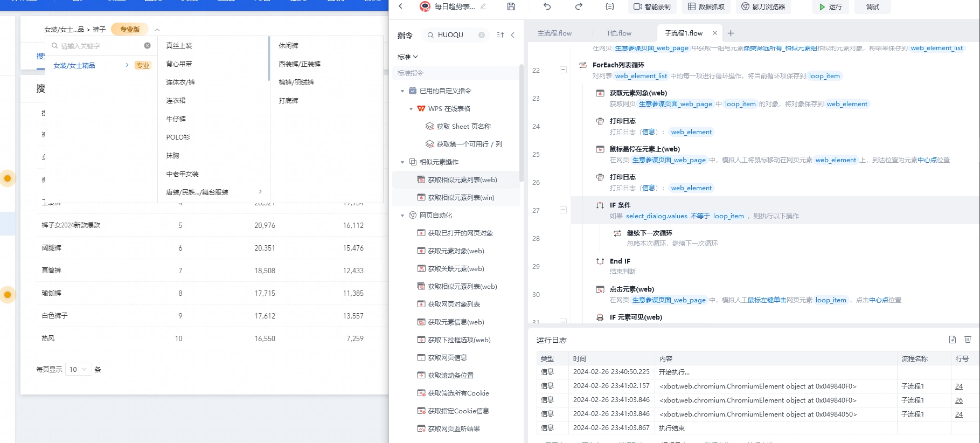Select the 子流程1.flow tab
Screen dimensions: 980x443
683,33
